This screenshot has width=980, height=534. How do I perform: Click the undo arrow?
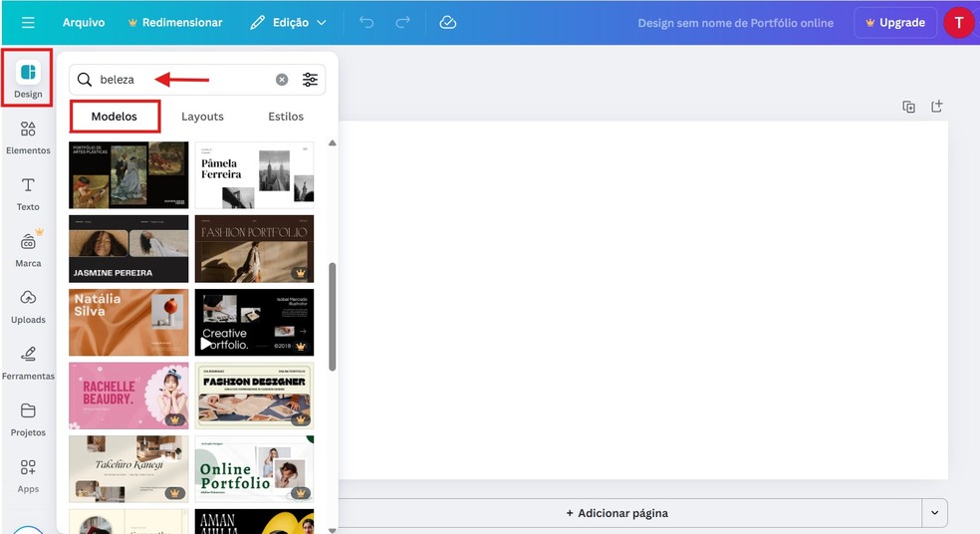pyautogui.click(x=367, y=23)
